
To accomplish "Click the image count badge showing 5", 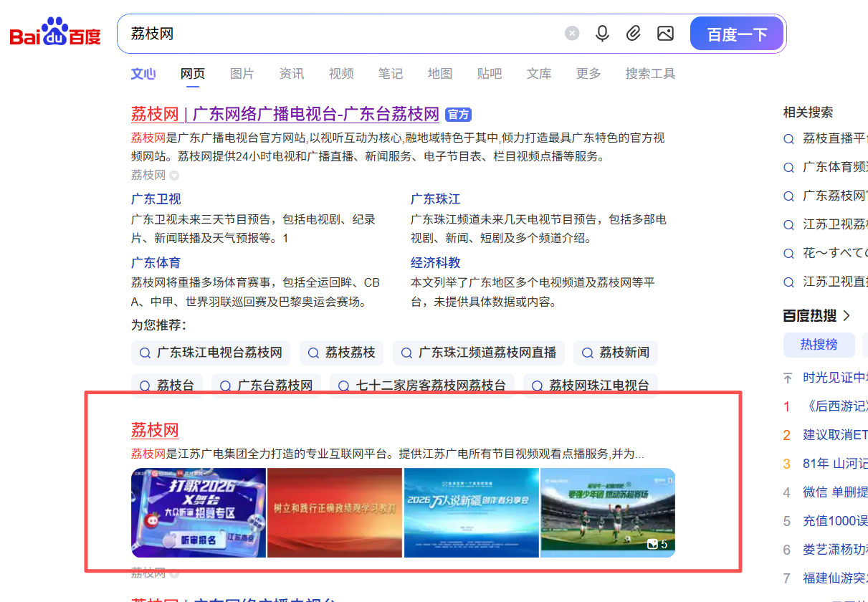I will tap(657, 545).
